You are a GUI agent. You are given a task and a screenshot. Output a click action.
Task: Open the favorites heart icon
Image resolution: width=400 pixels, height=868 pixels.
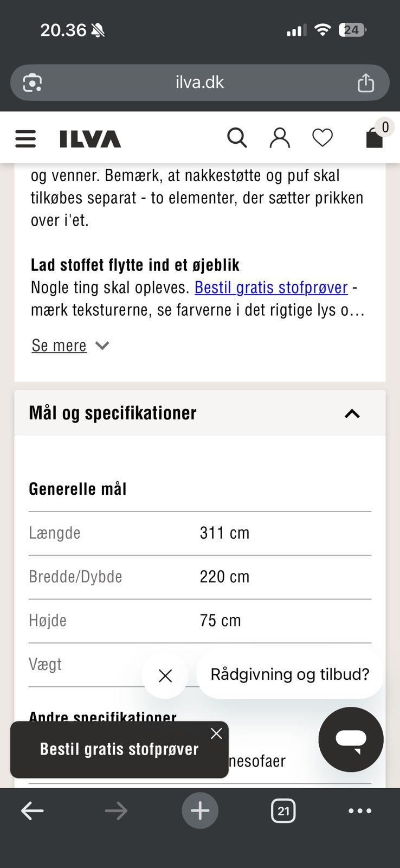click(x=322, y=138)
